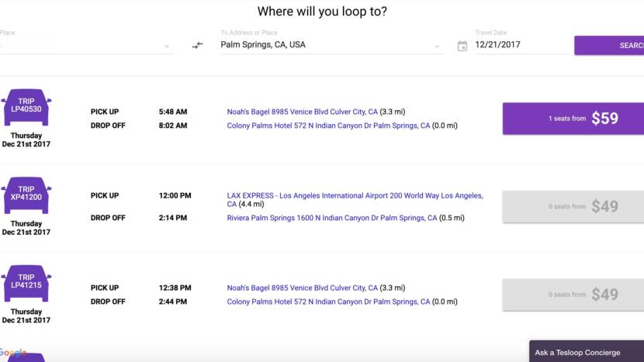
Task: Click the calendar icon beside Travel Date
Action: [462, 46]
